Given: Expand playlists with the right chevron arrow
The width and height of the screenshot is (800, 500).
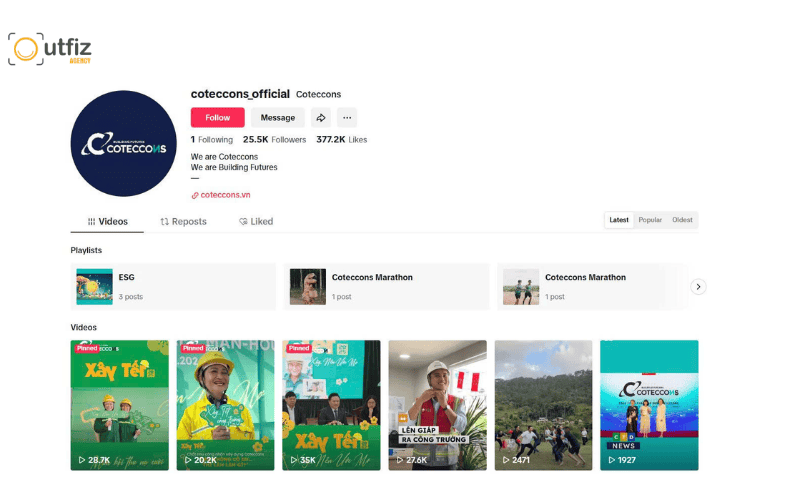Looking at the screenshot, I should tap(698, 287).
